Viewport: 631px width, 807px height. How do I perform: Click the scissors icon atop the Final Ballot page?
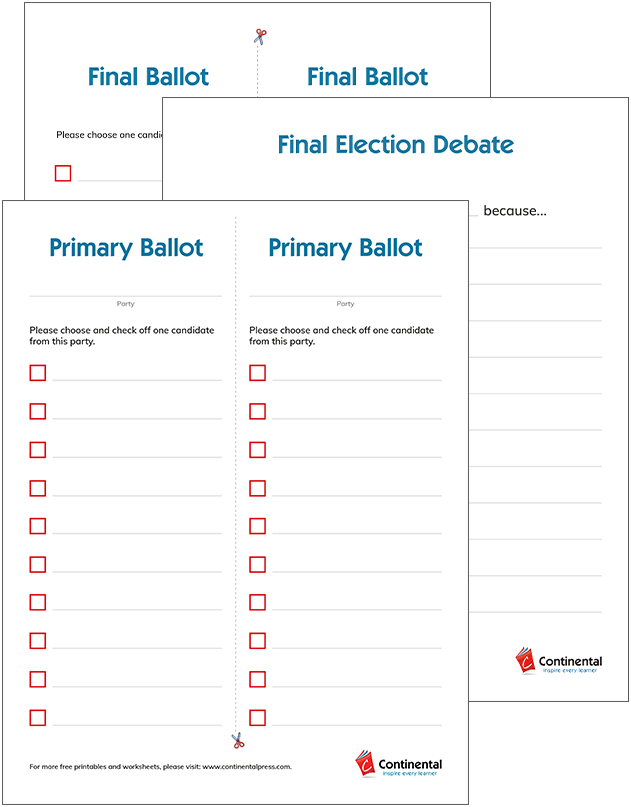260,37
